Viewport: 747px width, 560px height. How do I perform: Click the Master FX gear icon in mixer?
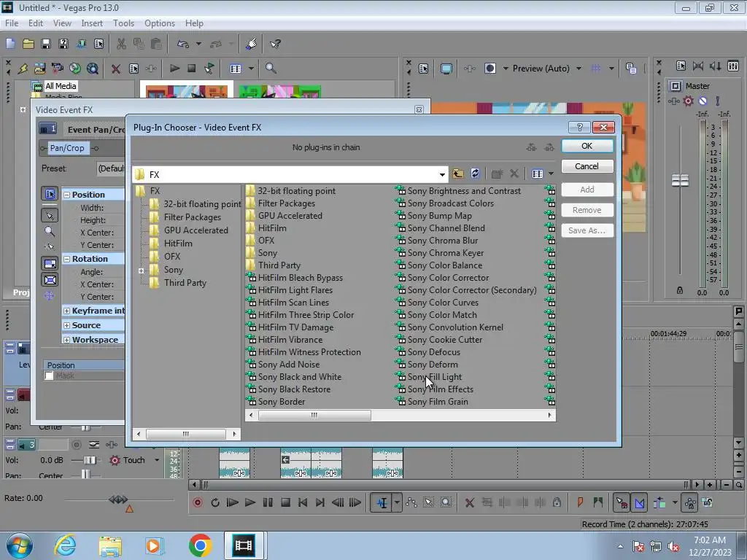[689, 101]
